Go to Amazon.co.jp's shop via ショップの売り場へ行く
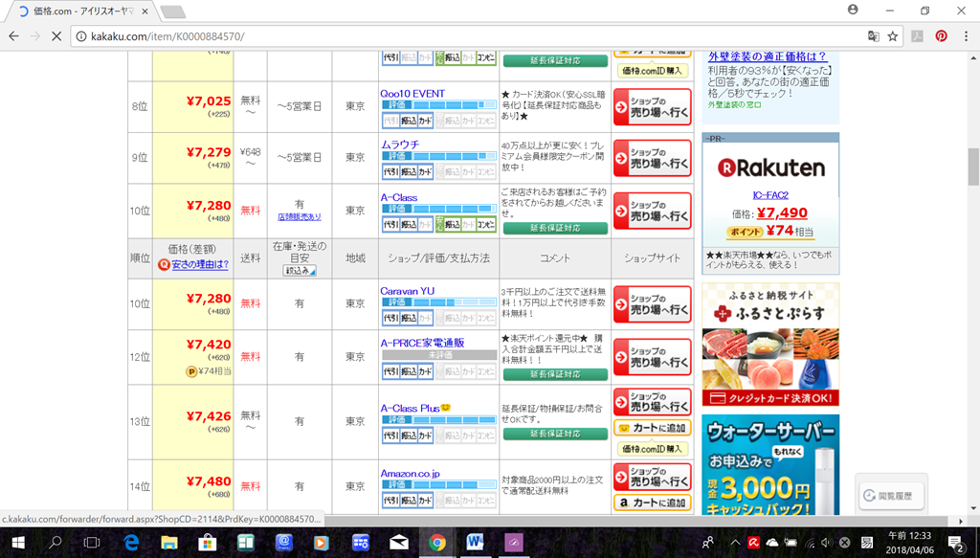The width and height of the screenshot is (980, 558). coord(653,477)
